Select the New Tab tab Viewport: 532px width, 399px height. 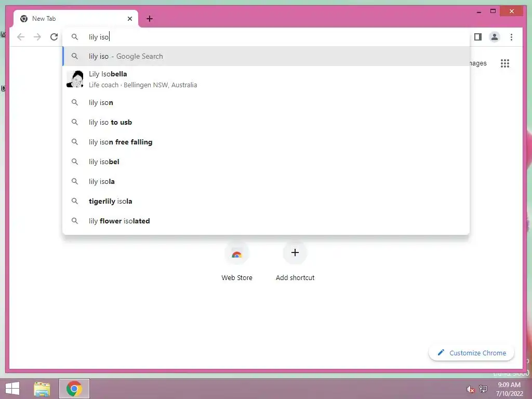point(76,19)
